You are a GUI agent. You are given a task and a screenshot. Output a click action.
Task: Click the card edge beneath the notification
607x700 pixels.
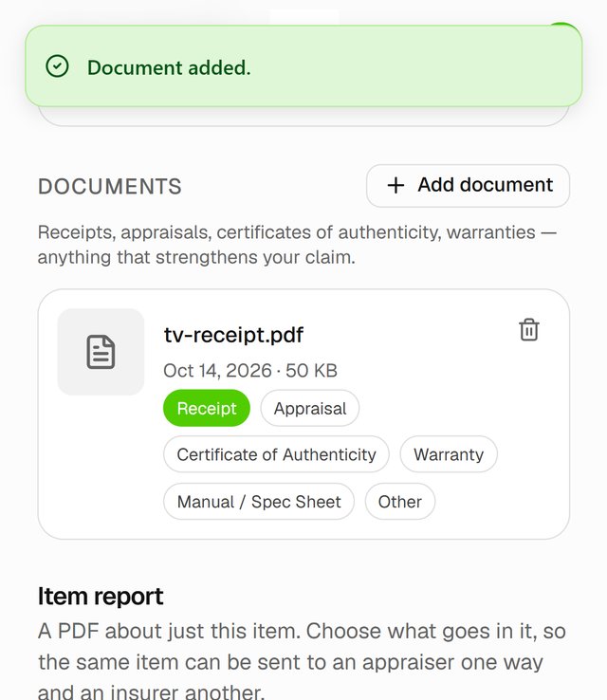click(303, 117)
